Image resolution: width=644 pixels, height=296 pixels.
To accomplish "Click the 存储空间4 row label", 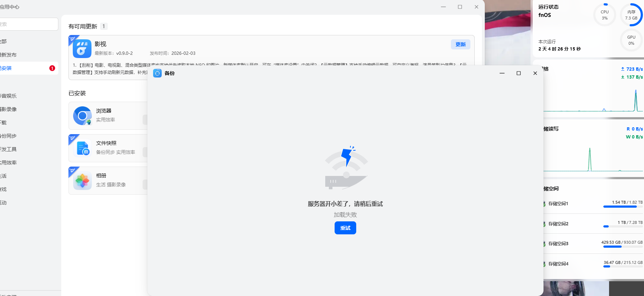I will [x=558, y=264].
